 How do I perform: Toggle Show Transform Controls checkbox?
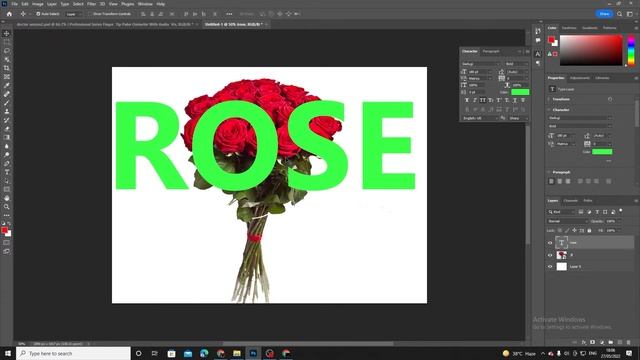[x=91, y=14]
